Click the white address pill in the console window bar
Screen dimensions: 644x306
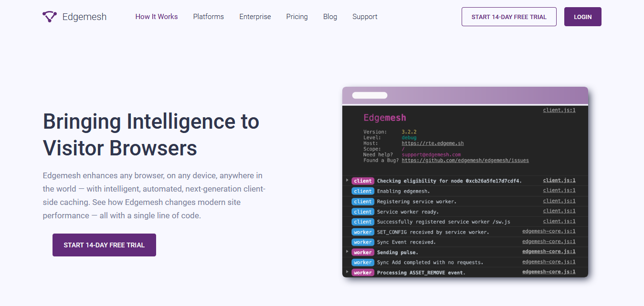[370, 95]
